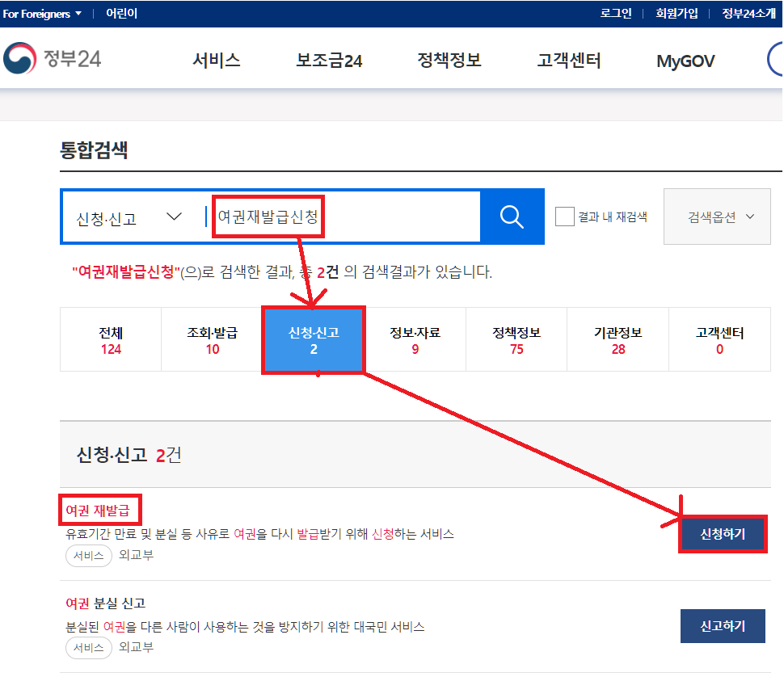
Task: Switch to the 조회·발급 tab
Action: tap(212, 339)
